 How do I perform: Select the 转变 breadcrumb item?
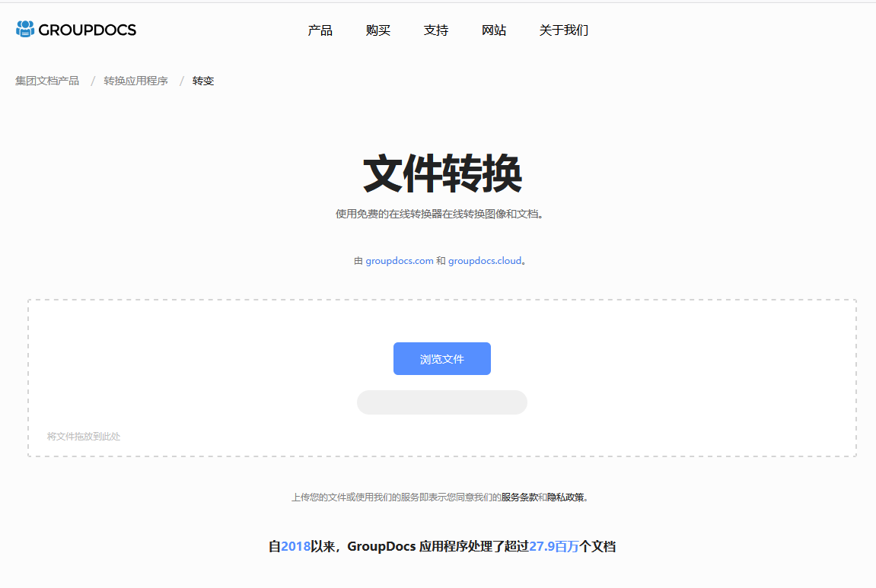click(x=203, y=81)
